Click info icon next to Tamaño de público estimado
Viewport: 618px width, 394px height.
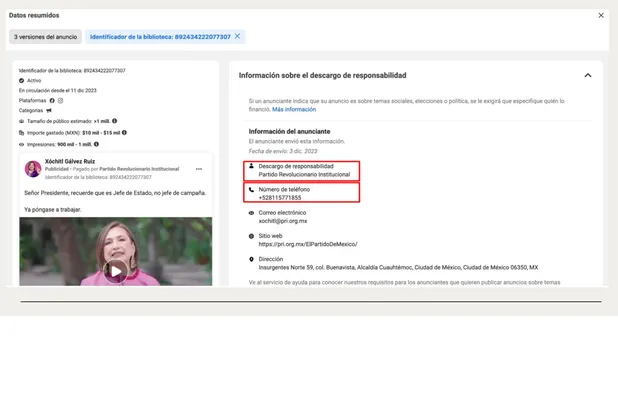(114, 121)
